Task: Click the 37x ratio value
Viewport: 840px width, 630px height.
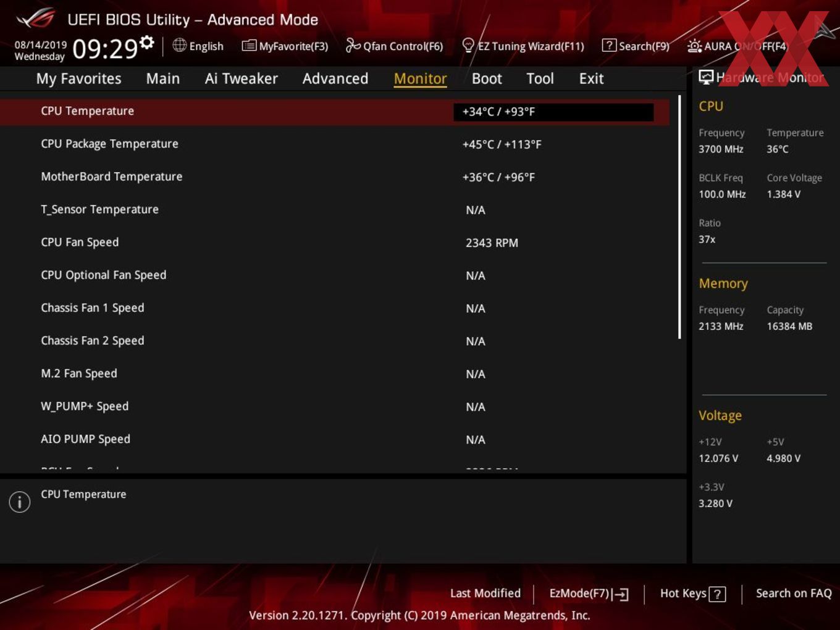Action: [x=707, y=239]
